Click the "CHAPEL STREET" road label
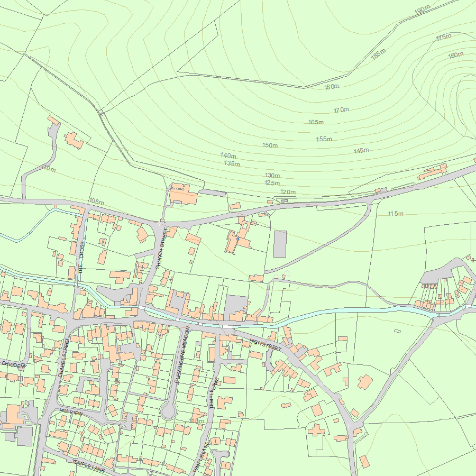 coord(64,358)
